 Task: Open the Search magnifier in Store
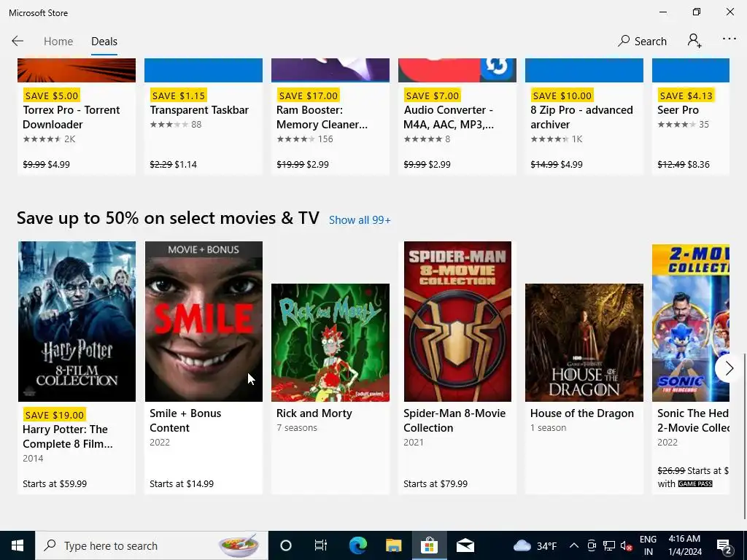tap(642, 41)
